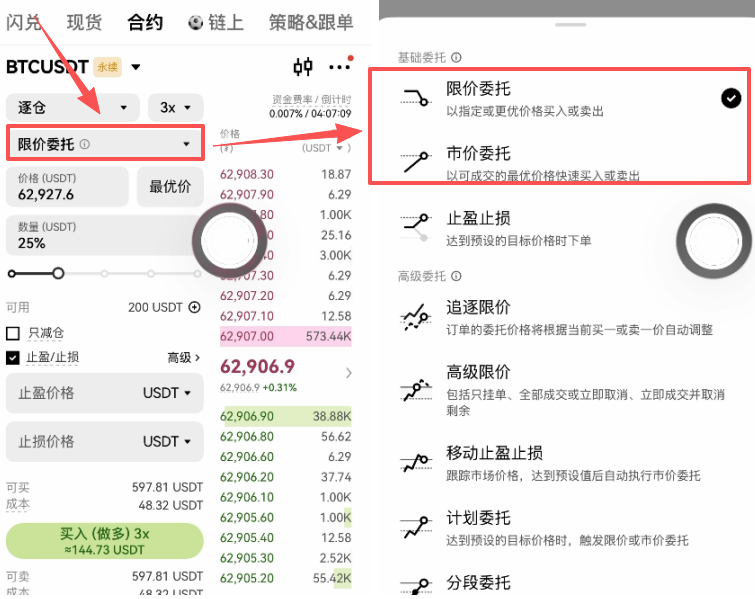
Task: Select the 移动止盈止损 order type icon
Action: [416, 463]
